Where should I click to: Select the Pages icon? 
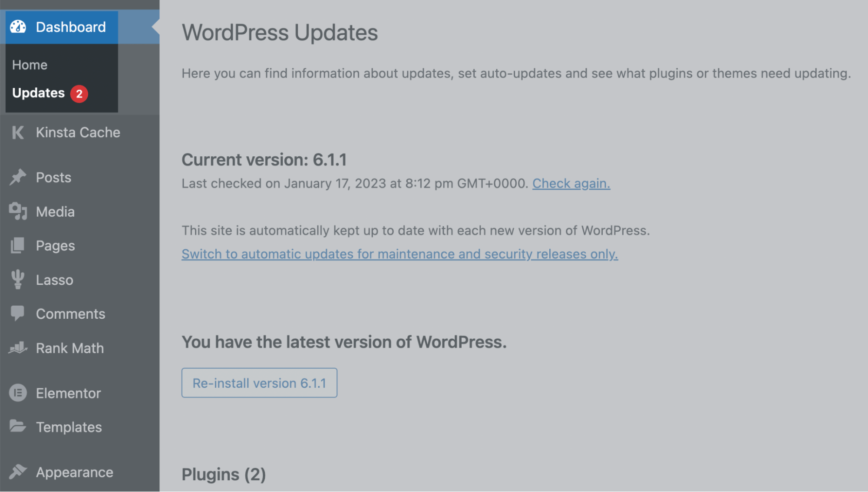(x=17, y=245)
